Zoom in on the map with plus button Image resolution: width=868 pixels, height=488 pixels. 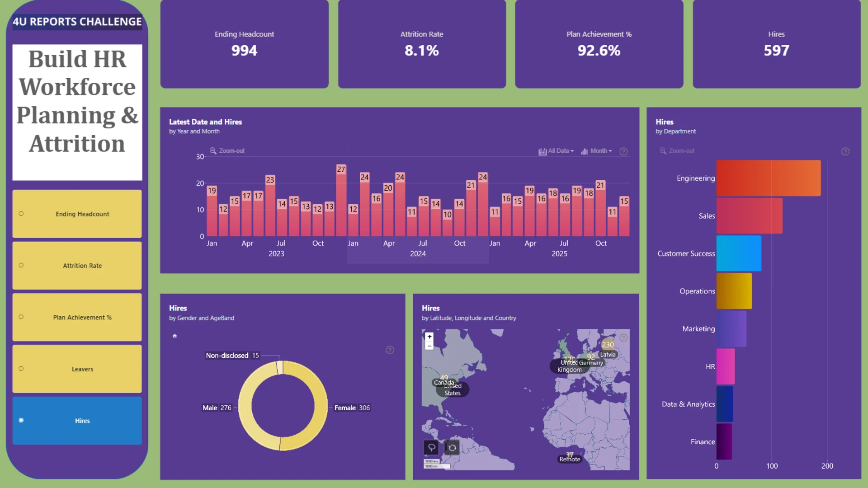(x=429, y=337)
